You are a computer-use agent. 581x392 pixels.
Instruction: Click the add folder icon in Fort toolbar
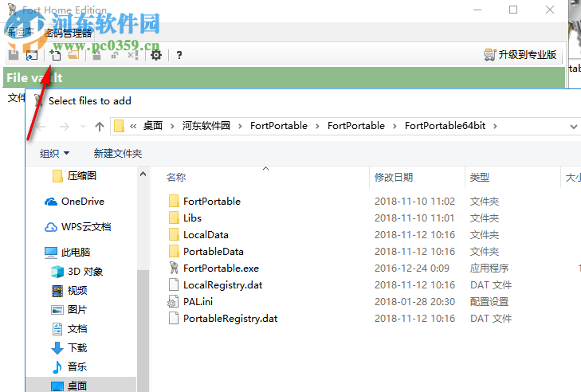[74, 55]
